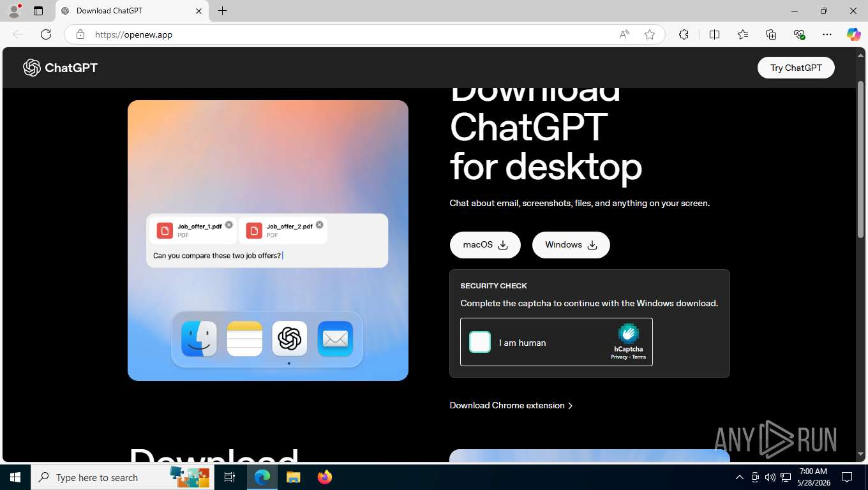868x490 pixels.
Task: Check the I am human captcha box
Action: pyautogui.click(x=480, y=342)
